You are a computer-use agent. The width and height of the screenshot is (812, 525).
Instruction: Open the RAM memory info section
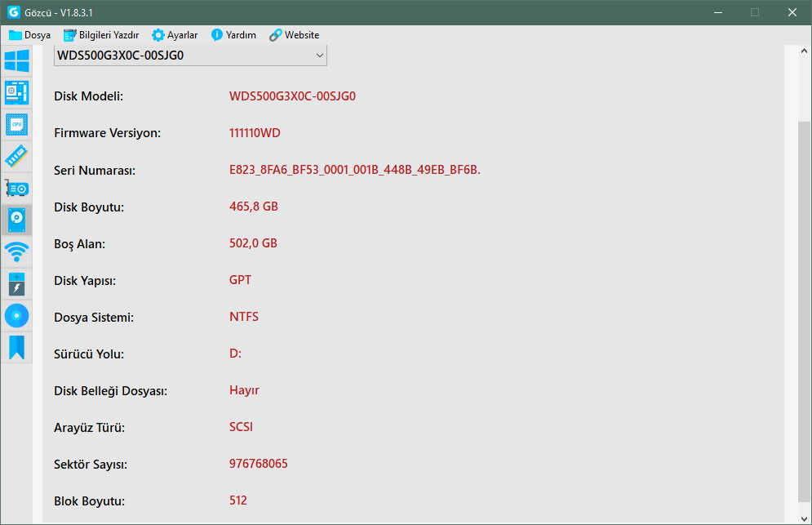(16, 156)
